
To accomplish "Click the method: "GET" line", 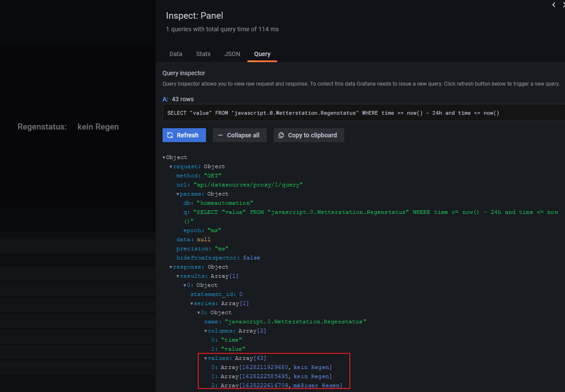I will 199,176.
